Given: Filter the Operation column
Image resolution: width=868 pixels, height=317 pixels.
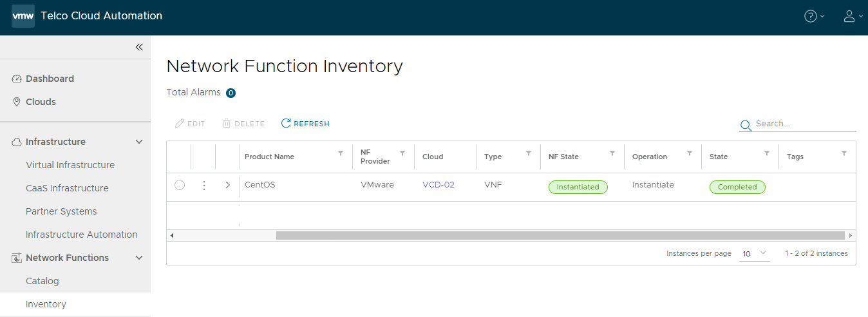Looking at the screenshot, I should [690, 153].
